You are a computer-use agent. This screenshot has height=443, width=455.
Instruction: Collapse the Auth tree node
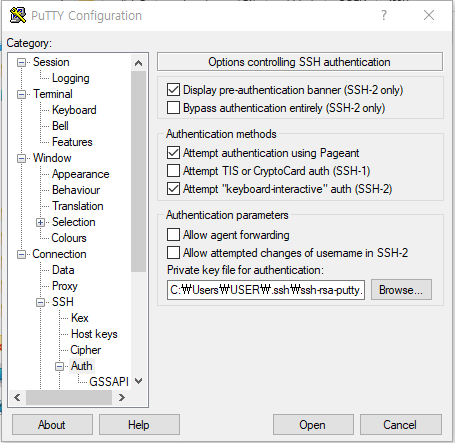(59, 366)
